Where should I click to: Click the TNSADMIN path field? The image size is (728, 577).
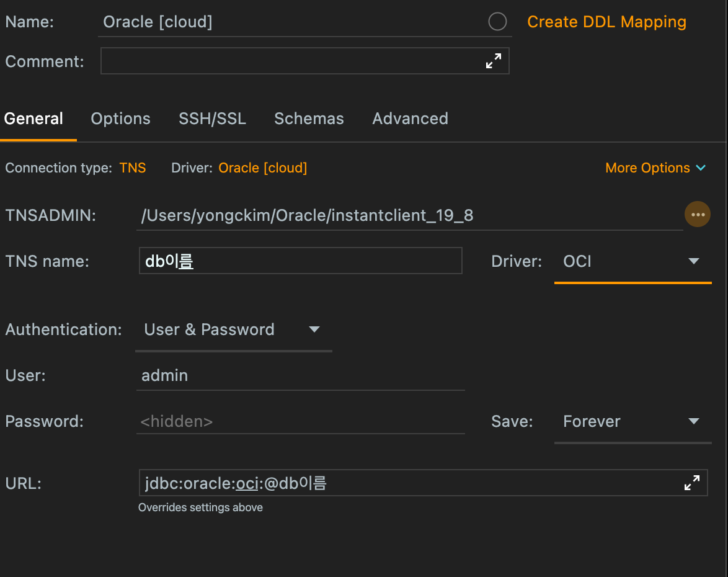(x=409, y=215)
